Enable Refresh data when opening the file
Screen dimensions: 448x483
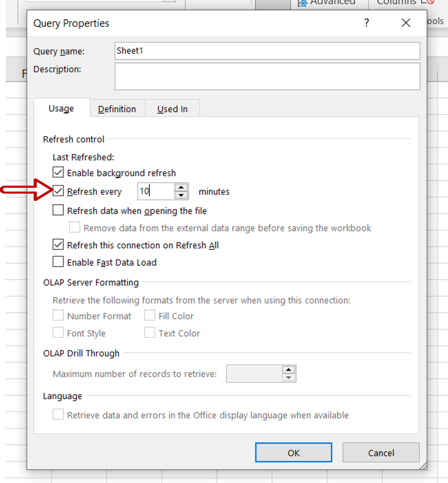58,210
